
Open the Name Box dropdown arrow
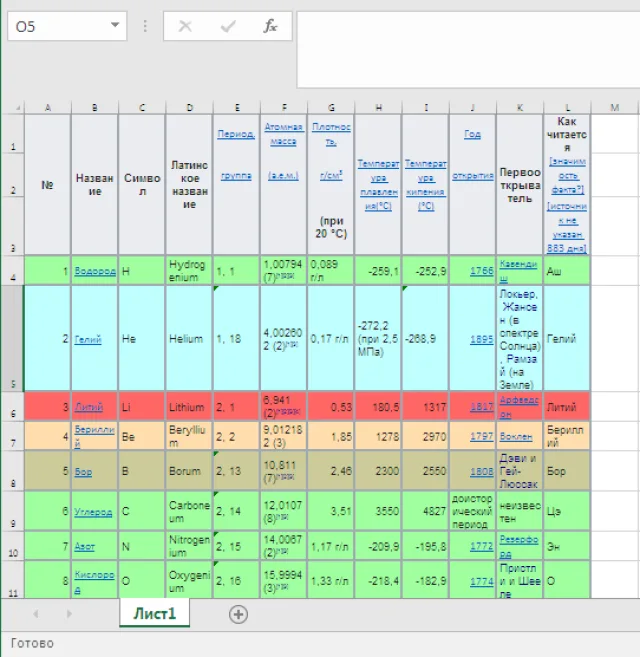pyautogui.click(x=115, y=25)
